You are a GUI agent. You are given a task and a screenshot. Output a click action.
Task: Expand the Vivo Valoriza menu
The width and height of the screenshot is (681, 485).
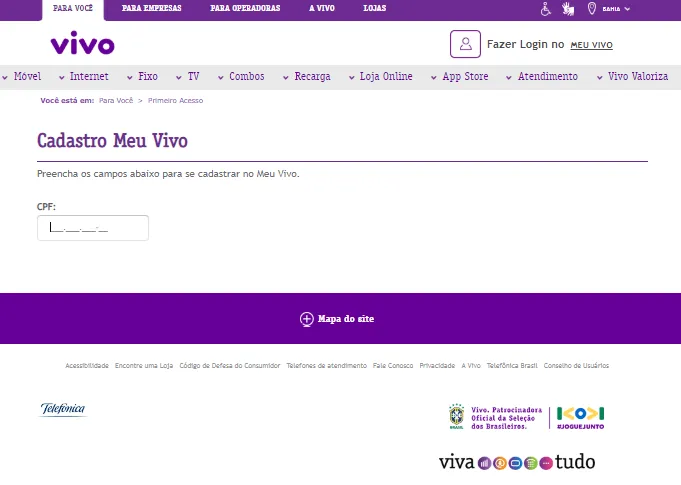tap(632, 77)
